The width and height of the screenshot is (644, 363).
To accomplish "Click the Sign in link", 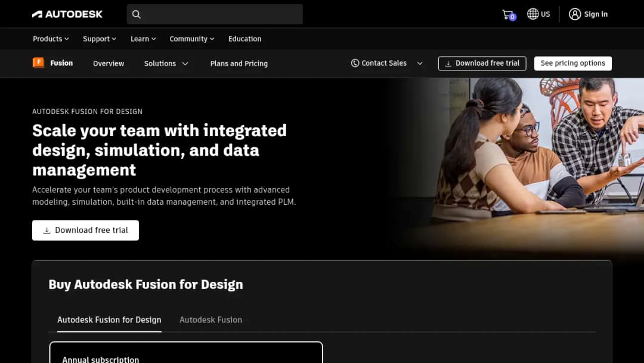I will click(x=596, y=14).
